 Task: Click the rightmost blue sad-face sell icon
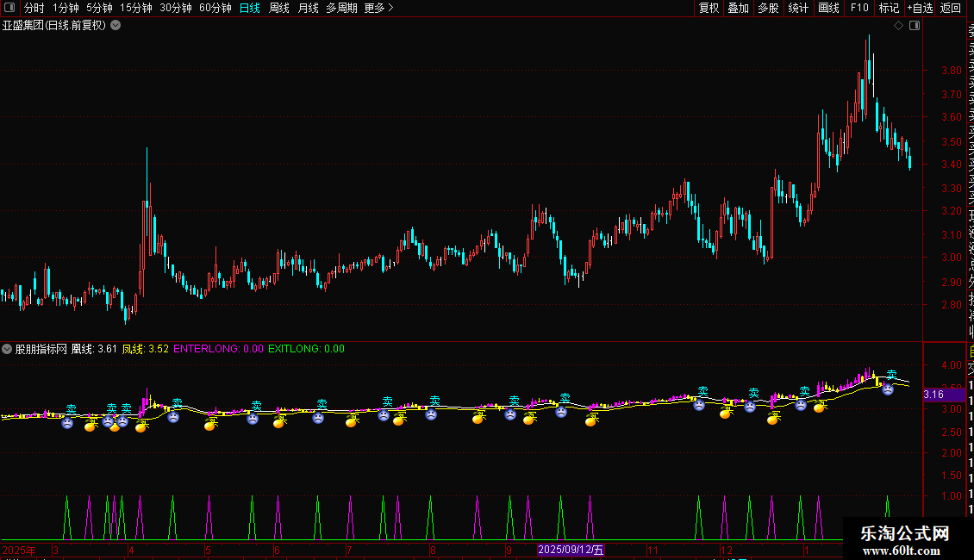[887, 389]
